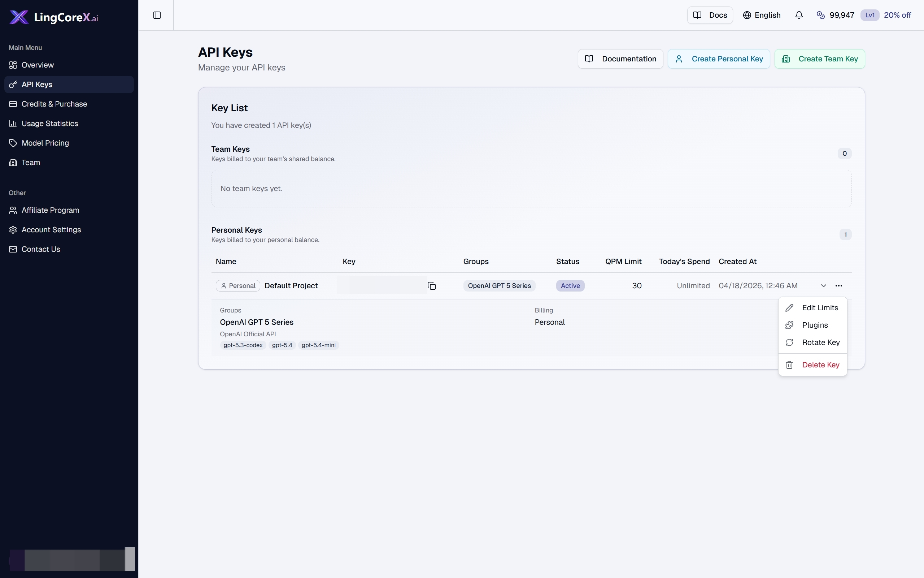Click the Team Keys count badge 0

[x=845, y=153]
